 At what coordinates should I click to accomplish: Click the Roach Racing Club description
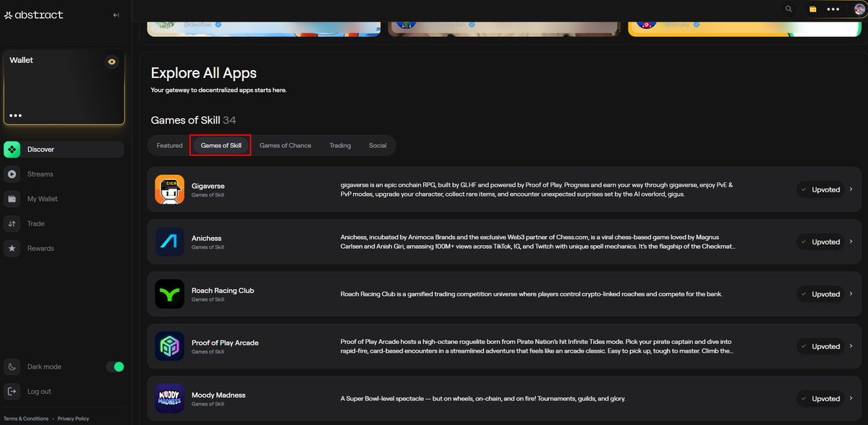point(531,294)
